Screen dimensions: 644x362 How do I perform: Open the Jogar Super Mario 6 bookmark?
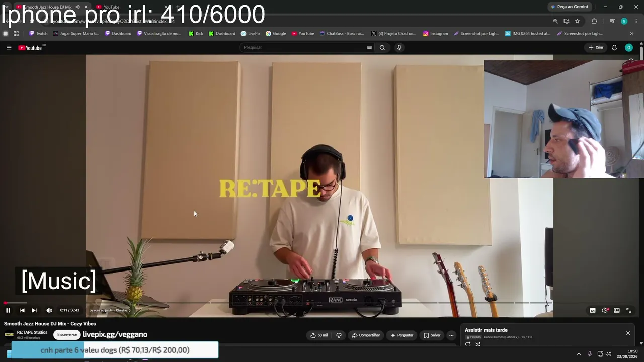(76, 34)
